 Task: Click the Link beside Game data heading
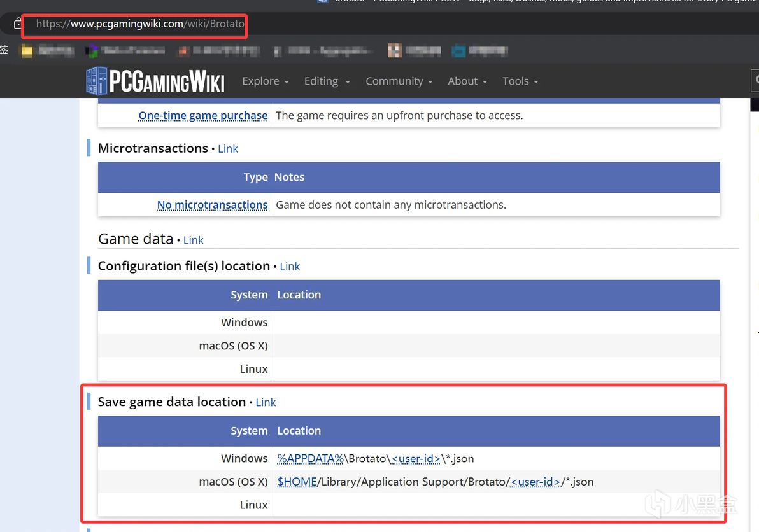[x=193, y=241]
